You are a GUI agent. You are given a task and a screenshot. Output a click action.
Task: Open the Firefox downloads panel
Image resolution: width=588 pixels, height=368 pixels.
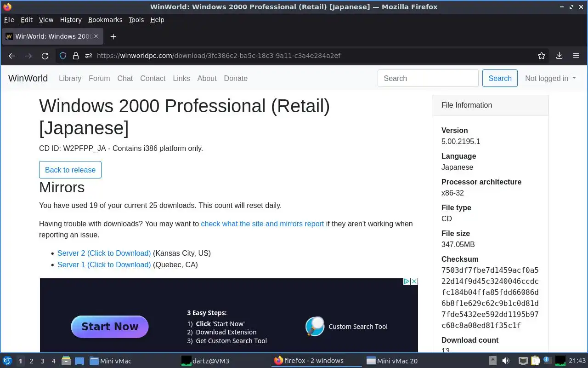(559, 56)
